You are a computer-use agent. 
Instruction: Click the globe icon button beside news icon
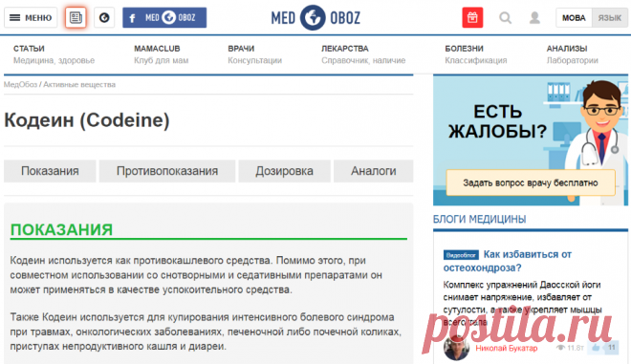[x=104, y=18]
